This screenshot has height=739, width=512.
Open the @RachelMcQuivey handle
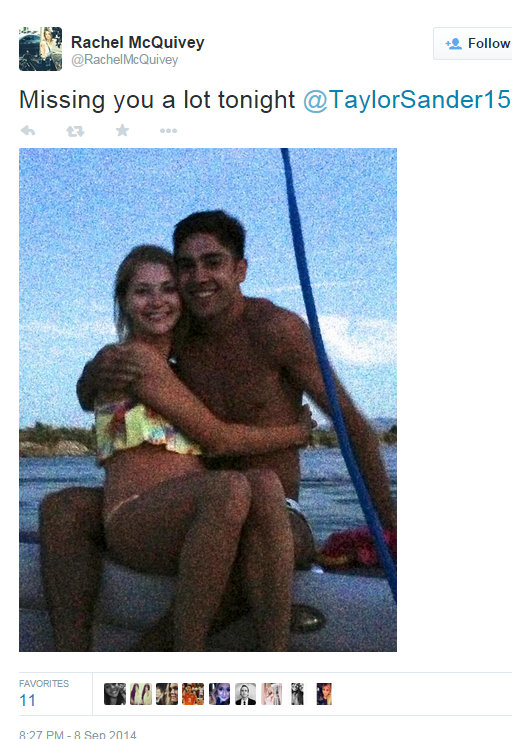(124, 60)
